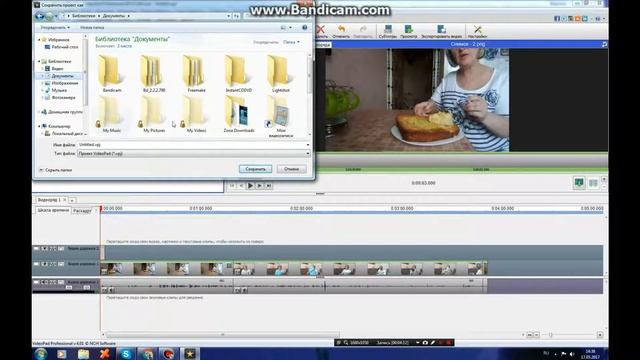This screenshot has height=360, width=640.
Task: Jump to start with the first playback button
Action: click(x=232, y=186)
